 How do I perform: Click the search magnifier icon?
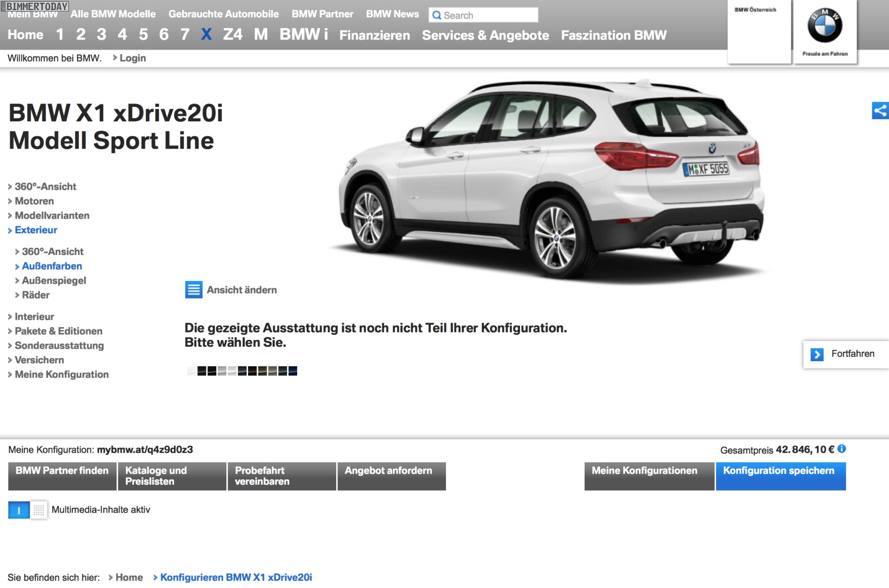click(436, 15)
